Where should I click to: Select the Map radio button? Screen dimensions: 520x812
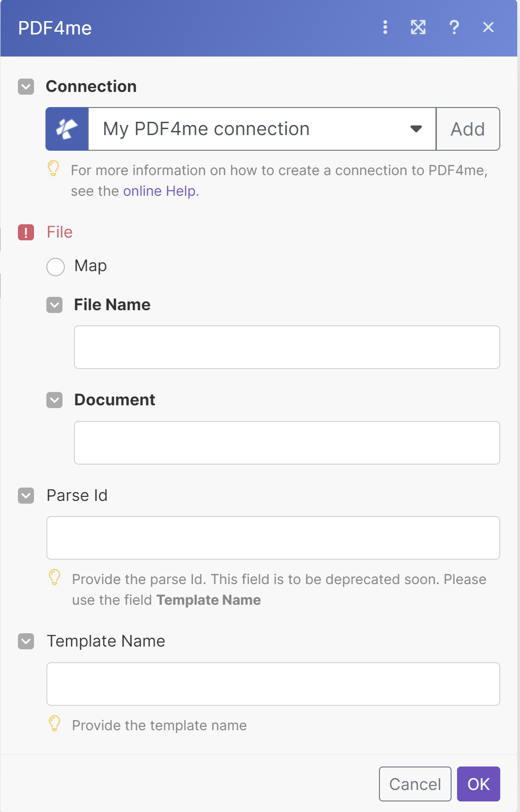pos(56,267)
